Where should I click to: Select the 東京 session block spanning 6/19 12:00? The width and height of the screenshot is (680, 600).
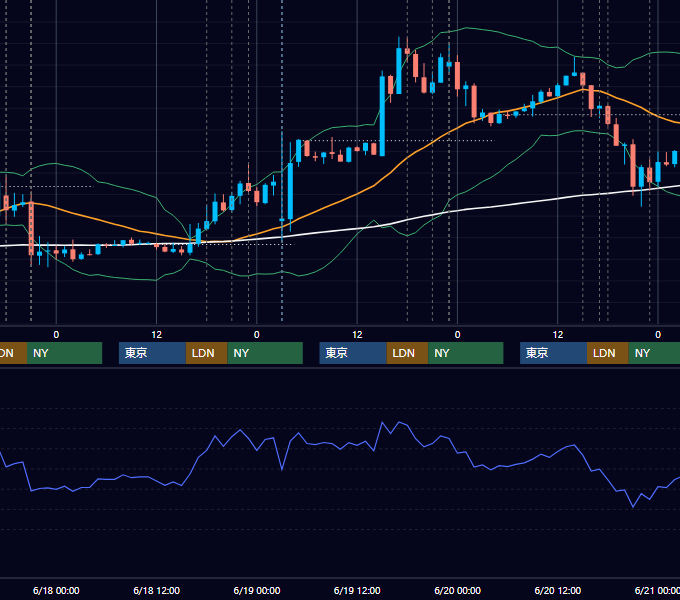click(353, 353)
